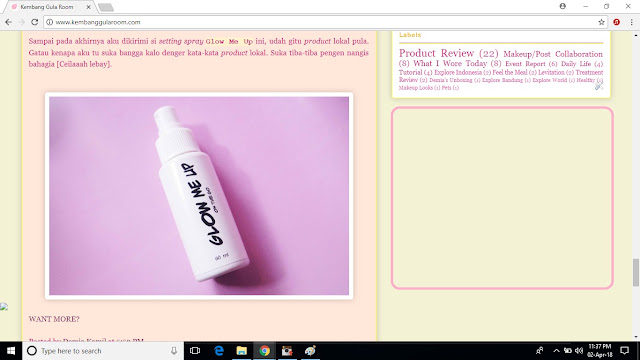
Task: Reload the Kembang Gula Room page
Action: click(x=35, y=22)
